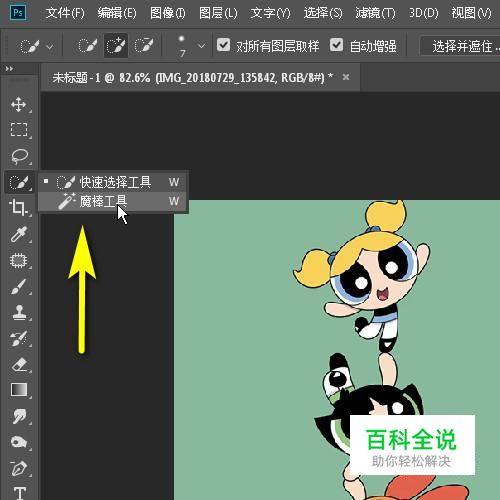Open the Edit menu

pyautogui.click(x=117, y=13)
